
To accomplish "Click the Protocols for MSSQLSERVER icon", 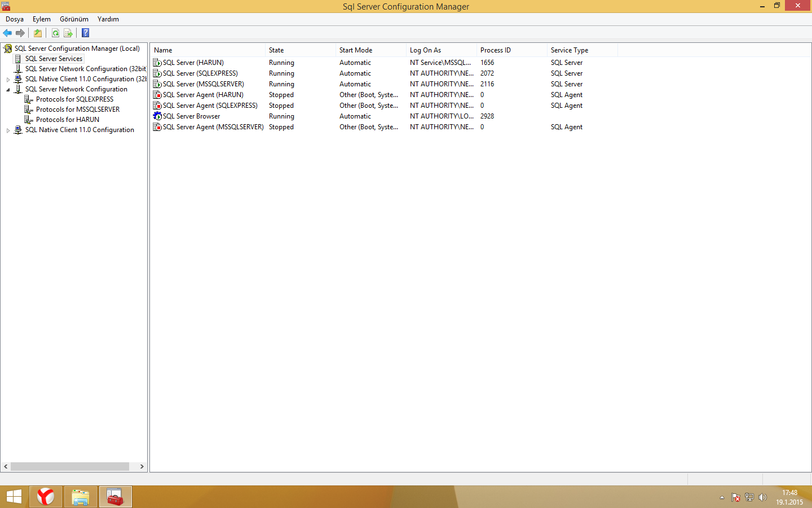I will (x=29, y=110).
